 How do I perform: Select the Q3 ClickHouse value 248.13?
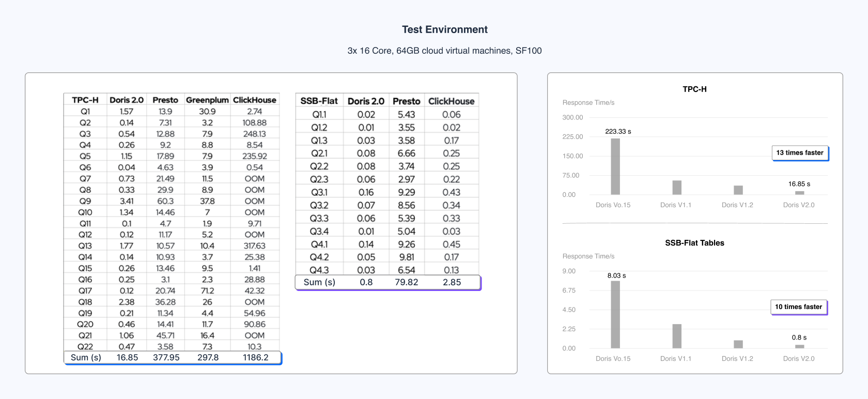pos(255,134)
